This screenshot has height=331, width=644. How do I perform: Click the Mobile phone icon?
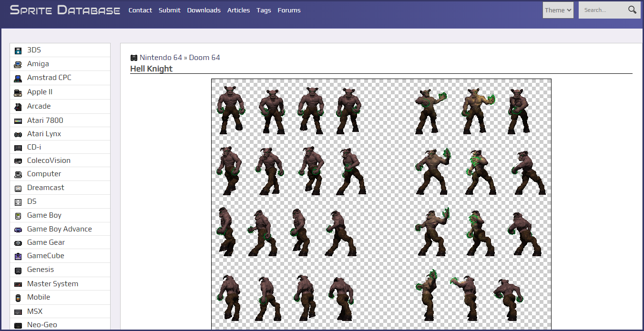point(18,298)
